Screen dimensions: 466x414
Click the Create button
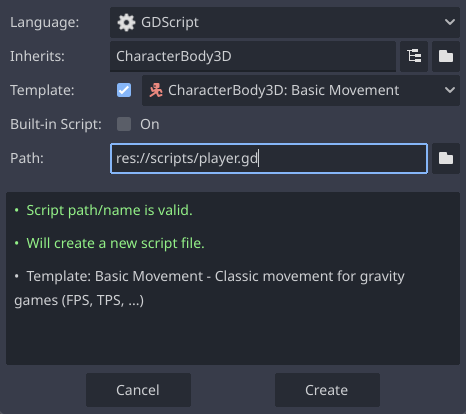point(327,390)
